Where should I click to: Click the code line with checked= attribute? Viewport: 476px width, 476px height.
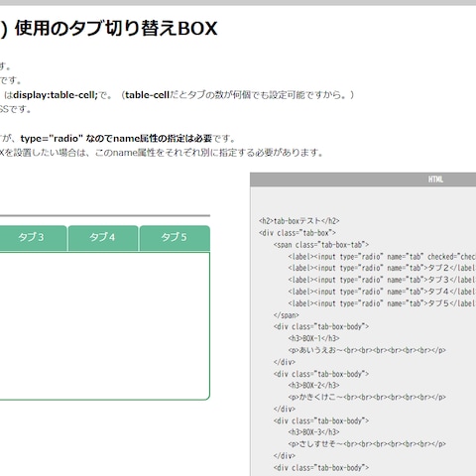(382, 257)
